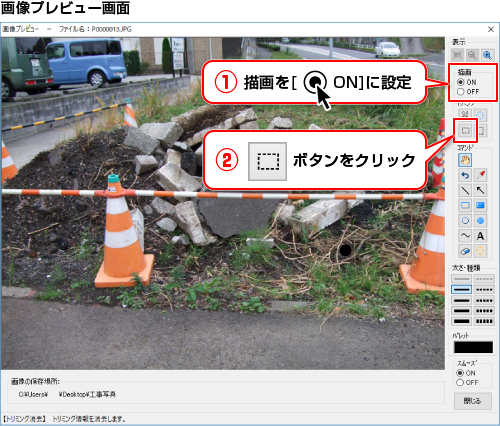Choose the thinnest dotted line style
Viewport: 500px width, 426px height.
[x=484, y=279]
